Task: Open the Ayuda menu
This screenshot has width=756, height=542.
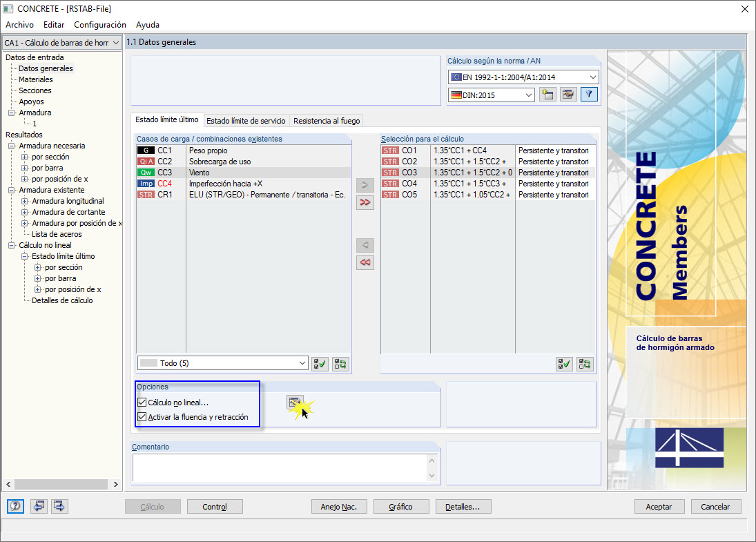Action: (148, 25)
